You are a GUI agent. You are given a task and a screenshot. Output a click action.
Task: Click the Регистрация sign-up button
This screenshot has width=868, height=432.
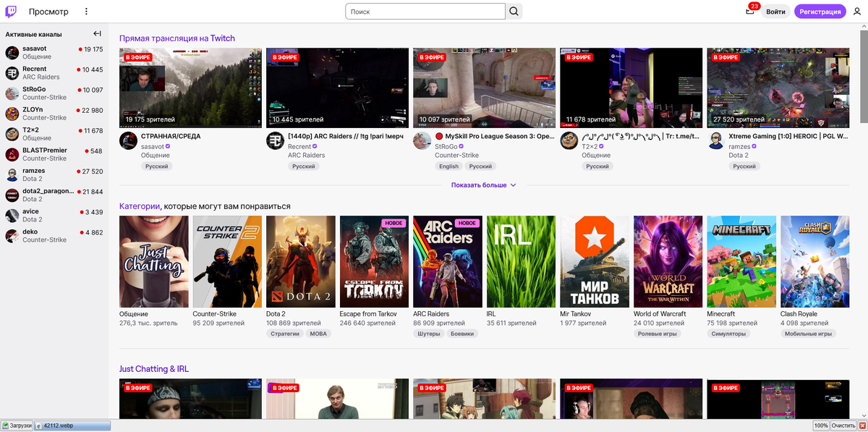coord(820,12)
